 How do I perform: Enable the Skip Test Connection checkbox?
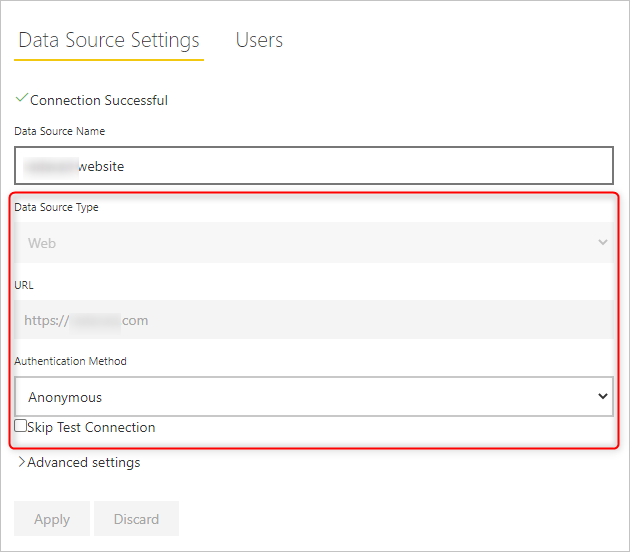click(21, 426)
